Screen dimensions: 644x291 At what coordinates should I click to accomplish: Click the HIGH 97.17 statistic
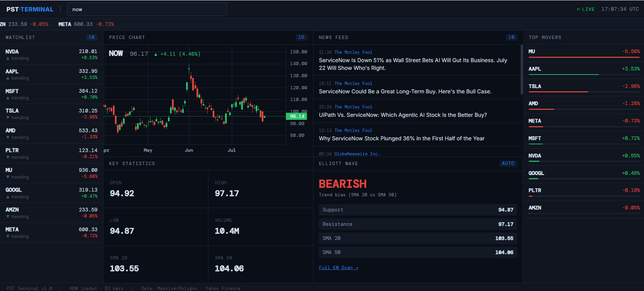tap(261, 189)
